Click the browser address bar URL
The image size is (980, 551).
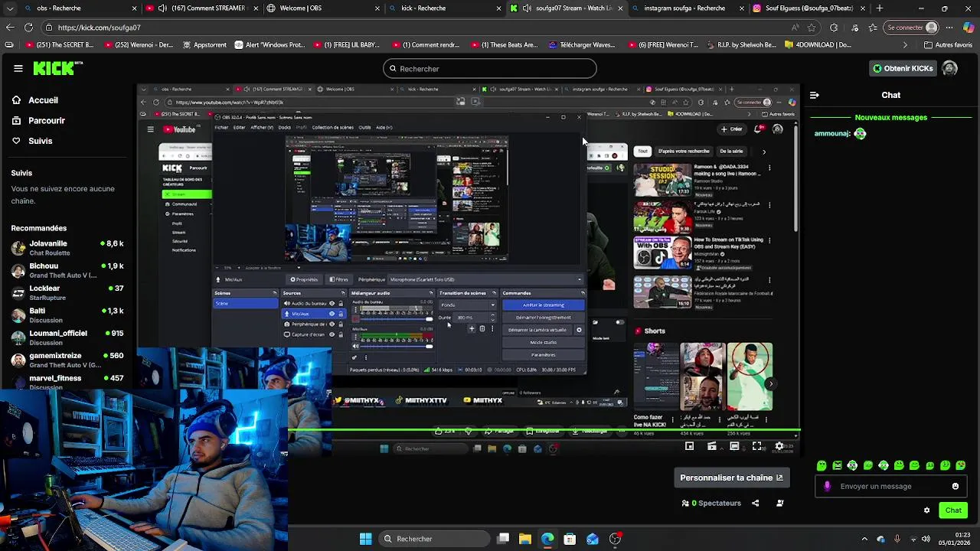[100, 27]
